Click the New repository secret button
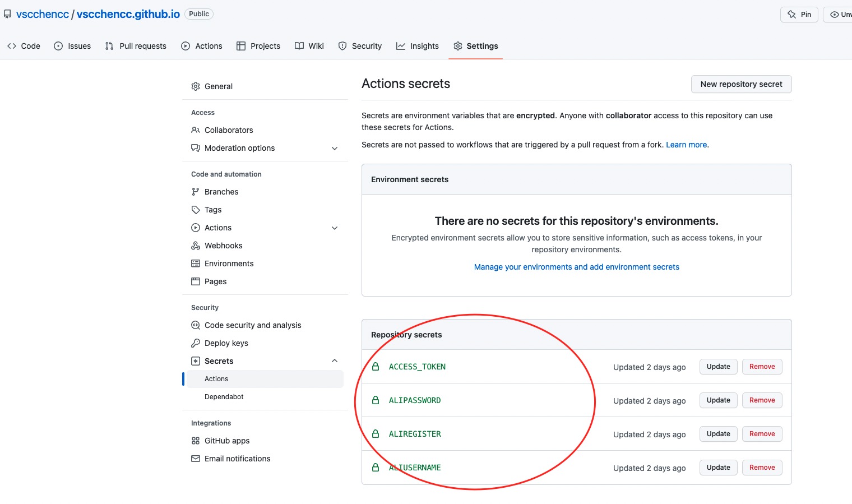Image resolution: width=852 pixels, height=504 pixels. pos(741,84)
